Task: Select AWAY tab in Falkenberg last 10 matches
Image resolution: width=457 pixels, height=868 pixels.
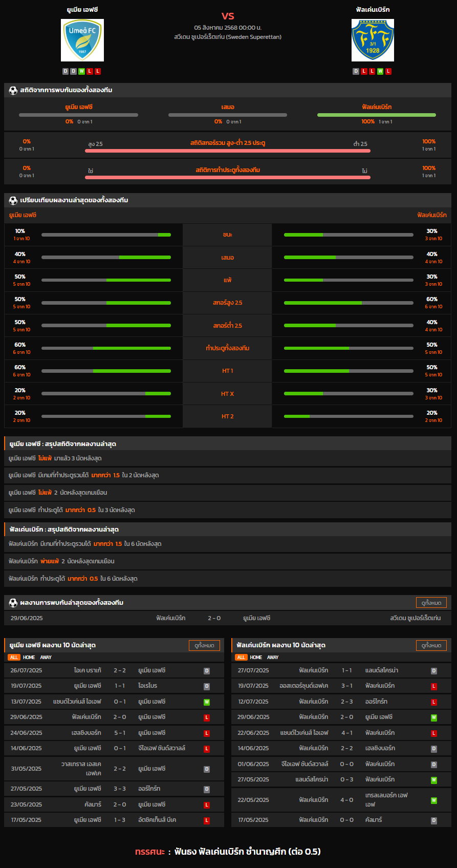Action: 273,658
